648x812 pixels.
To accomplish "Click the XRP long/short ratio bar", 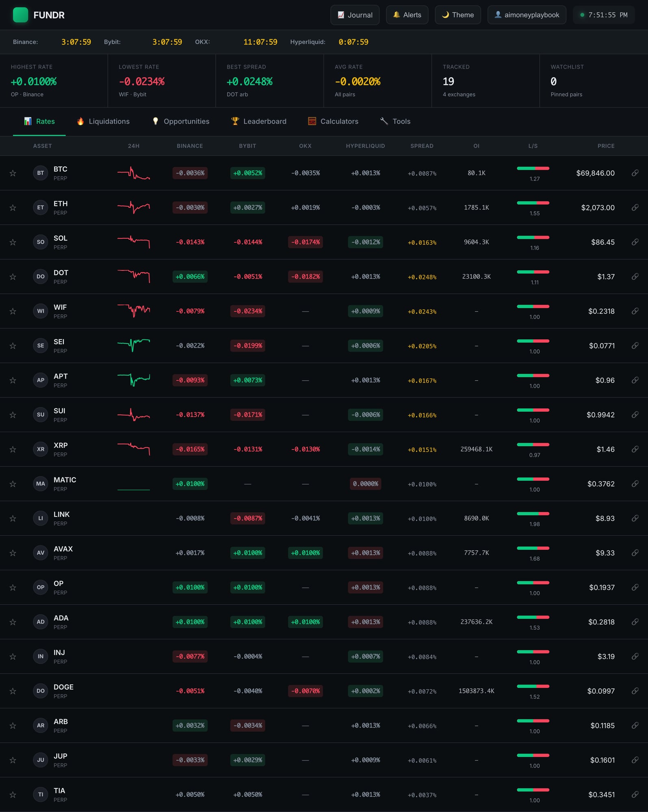I will tap(533, 445).
